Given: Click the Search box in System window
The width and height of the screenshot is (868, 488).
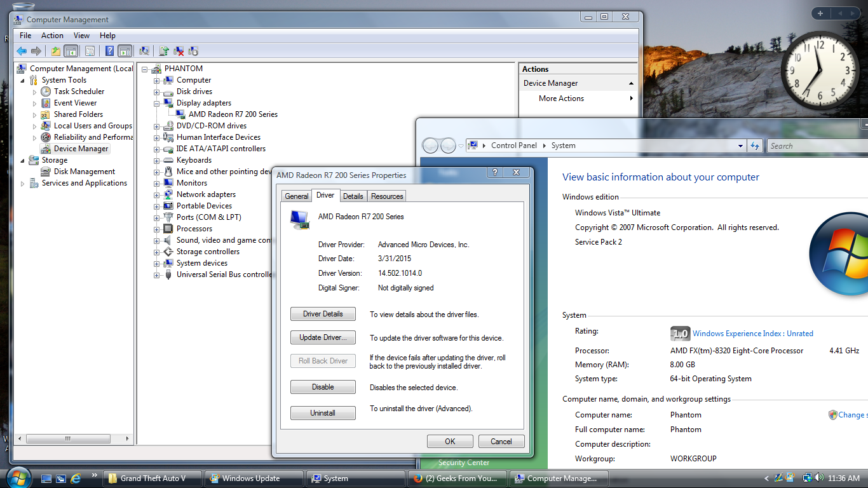Looking at the screenshot, I should pyautogui.click(x=817, y=146).
